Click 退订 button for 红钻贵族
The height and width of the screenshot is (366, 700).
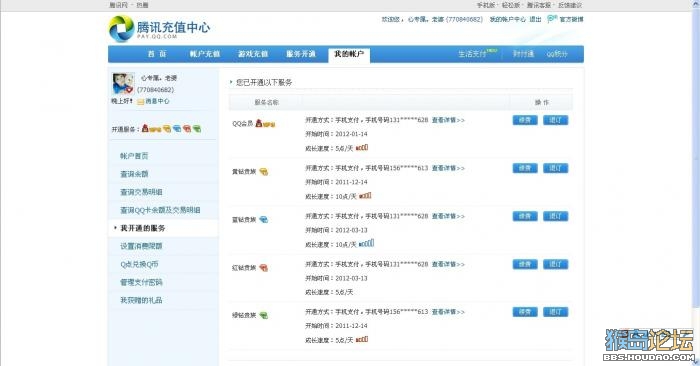point(555,264)
